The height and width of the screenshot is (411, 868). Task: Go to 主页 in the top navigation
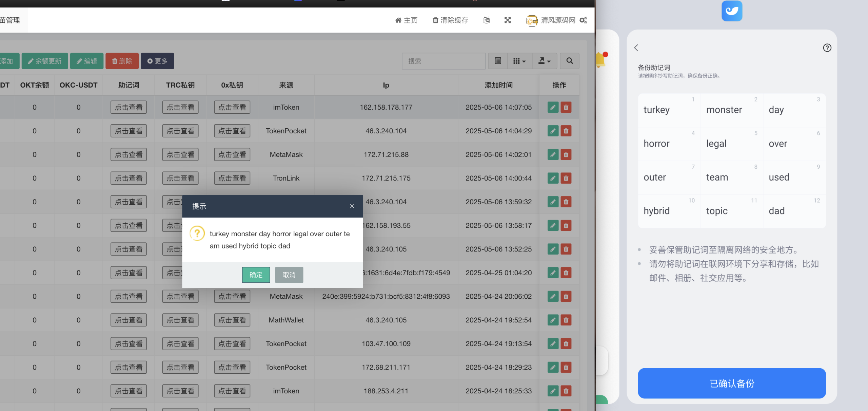click(406, 20)
